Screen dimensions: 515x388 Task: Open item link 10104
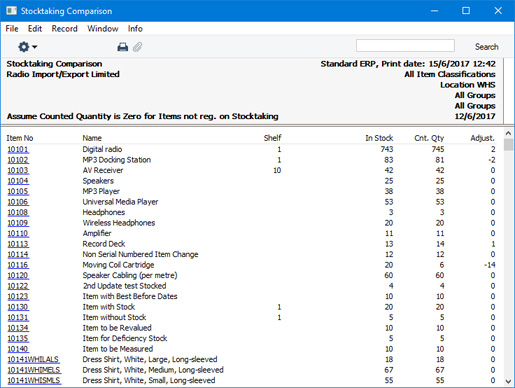point(18,181)
